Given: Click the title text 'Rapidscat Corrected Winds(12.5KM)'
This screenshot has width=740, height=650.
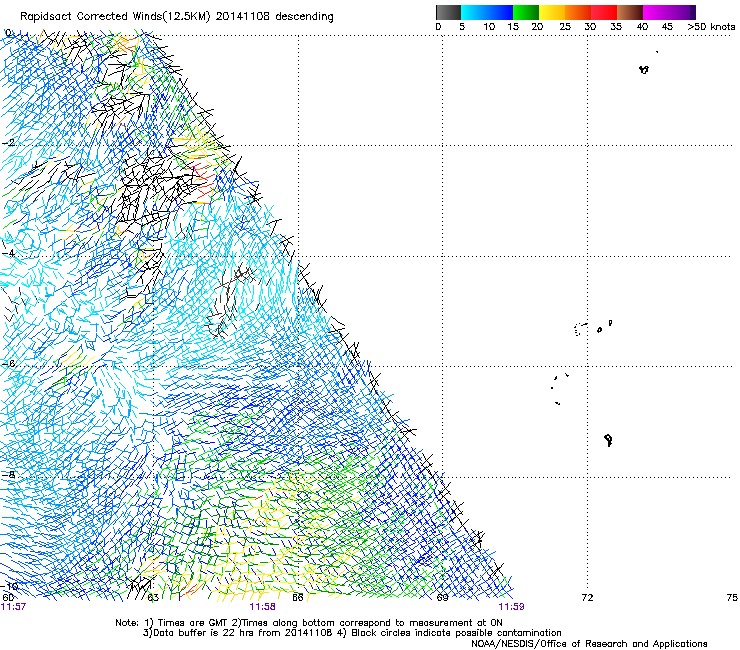Looking at the screenshot, I should pos(115,17).
